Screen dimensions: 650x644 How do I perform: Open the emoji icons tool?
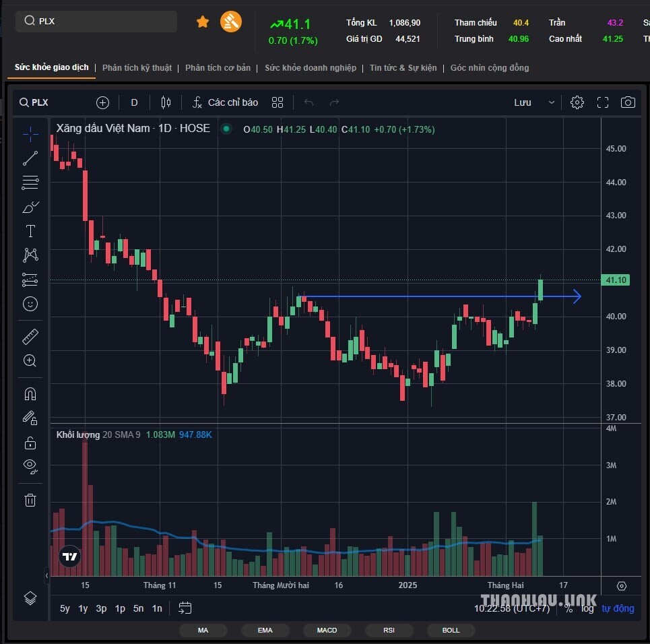[x=30, y=304]
